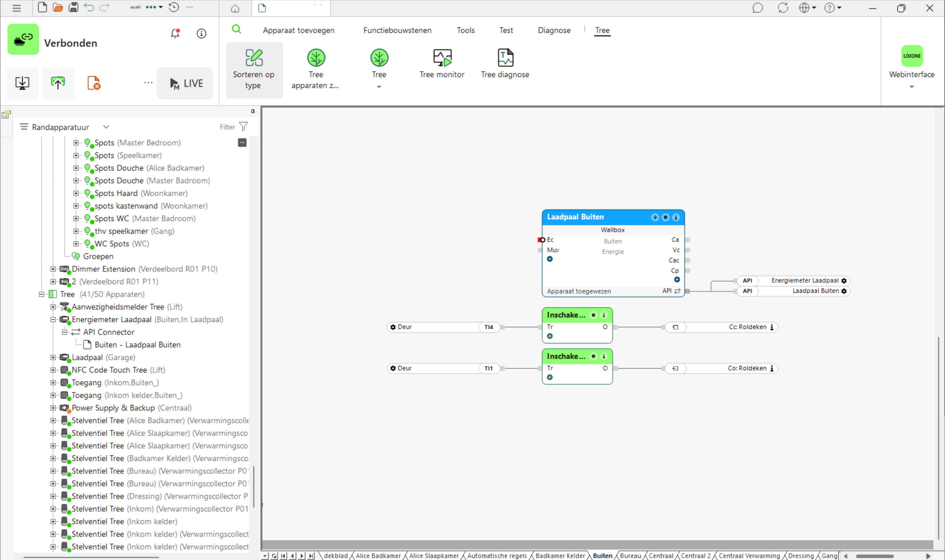Open the Functiebouwstenen menu
Screen dimensions: 945x560
pyautogui.click(x=397, y=30)
